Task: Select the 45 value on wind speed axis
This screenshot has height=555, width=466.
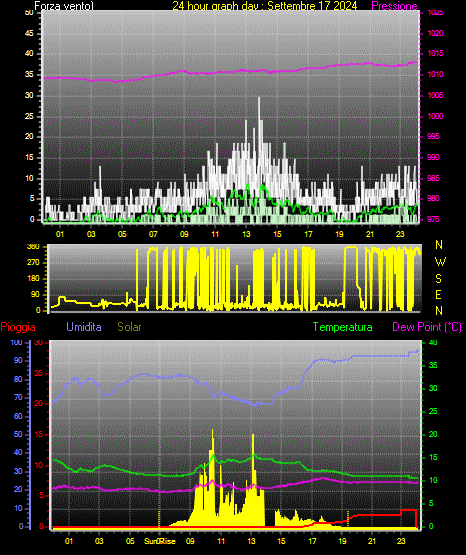Action: point(29,33)
